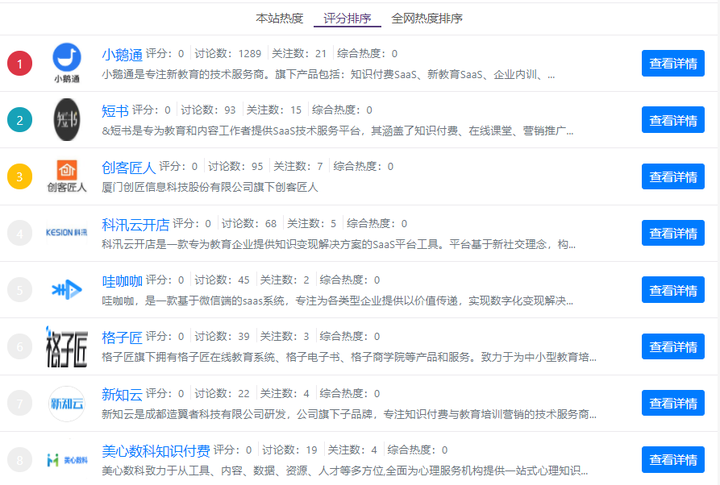
Task: Click 科汛云开店 discussion count 讨论数: 68
Action: pos(249,224)
